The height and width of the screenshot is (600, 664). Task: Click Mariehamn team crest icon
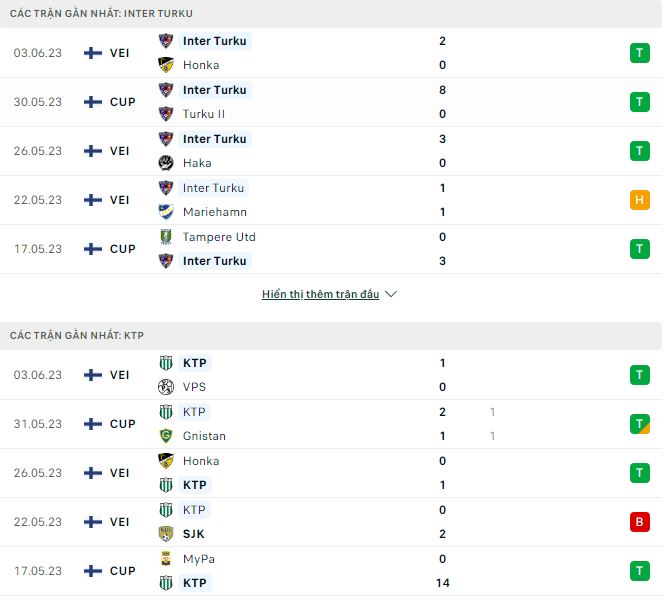(166, 212)
